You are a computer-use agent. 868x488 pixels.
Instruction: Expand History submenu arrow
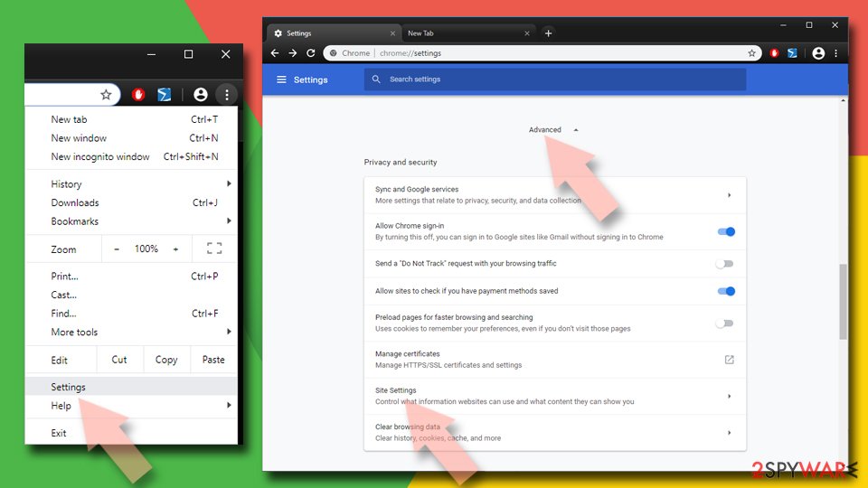pyautogui.click(x=229, y=183)
